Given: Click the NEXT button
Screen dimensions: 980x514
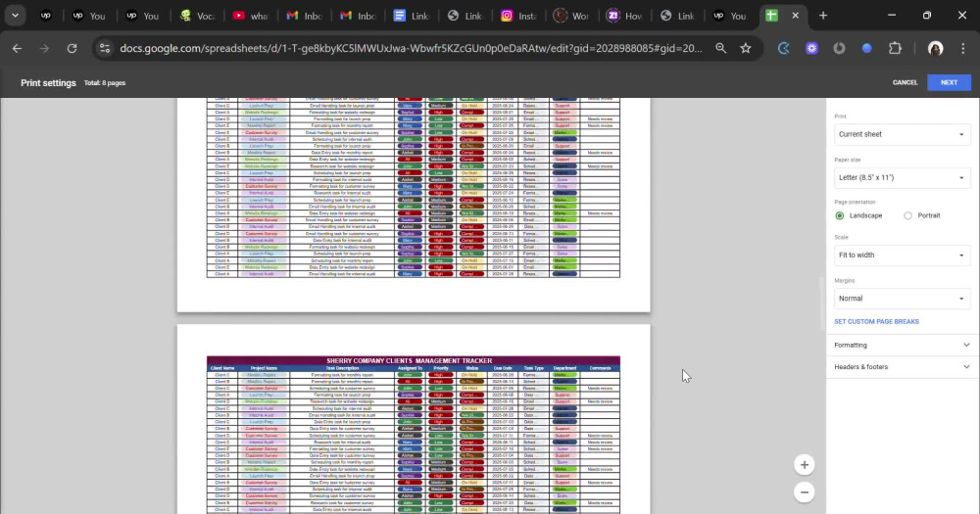Looking at the screenshot, I should click(949, 82).
